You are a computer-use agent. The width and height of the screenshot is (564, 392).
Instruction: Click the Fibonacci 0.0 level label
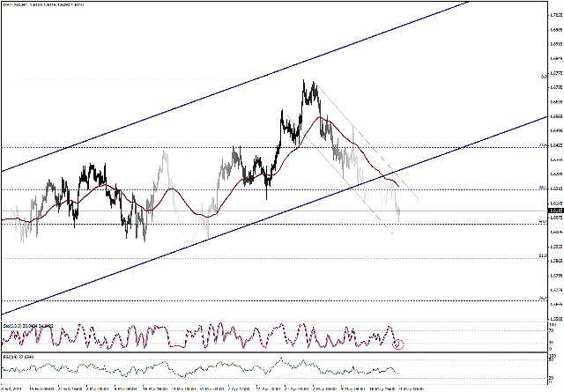pos(540,77)
